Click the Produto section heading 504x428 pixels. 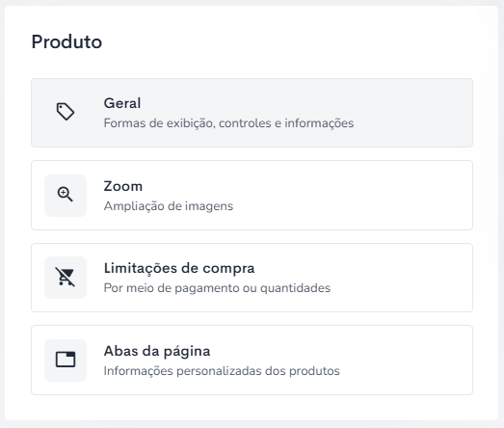tap(66, 41)
